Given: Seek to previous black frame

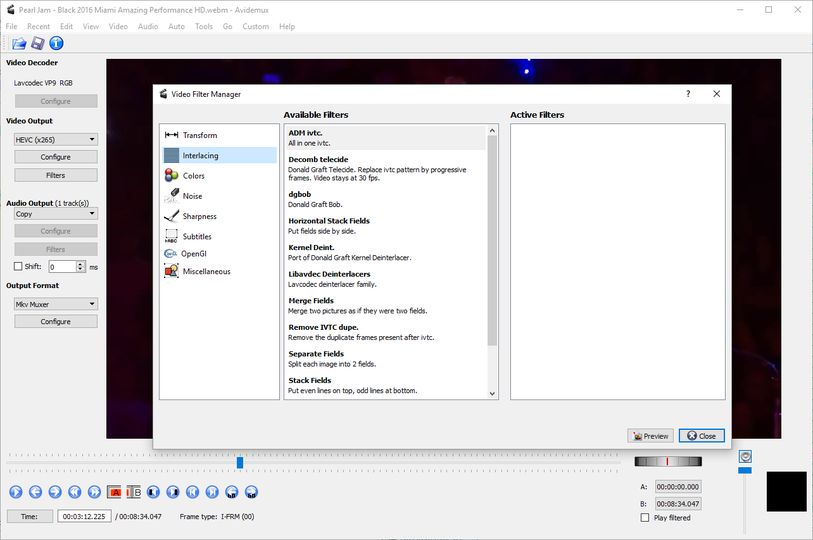Looking at the screenshot, I should (153, 492).
